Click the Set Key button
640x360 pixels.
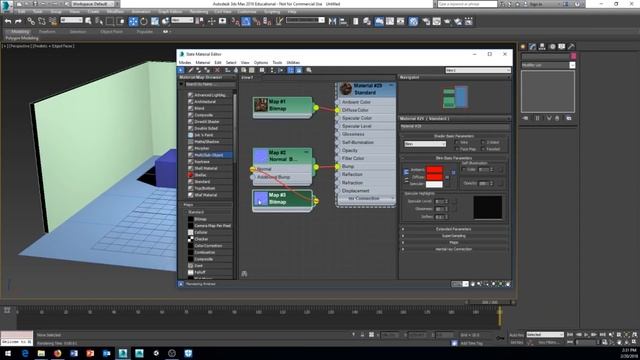[x=517, y=342]
